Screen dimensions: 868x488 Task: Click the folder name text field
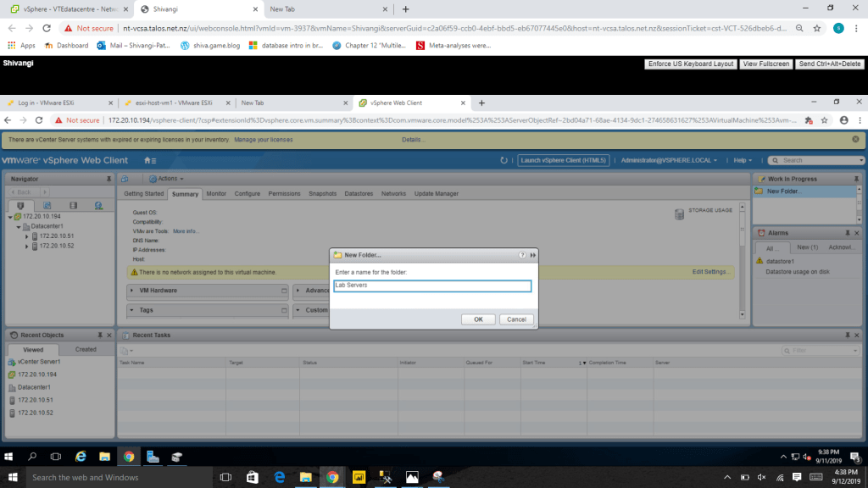432,286
